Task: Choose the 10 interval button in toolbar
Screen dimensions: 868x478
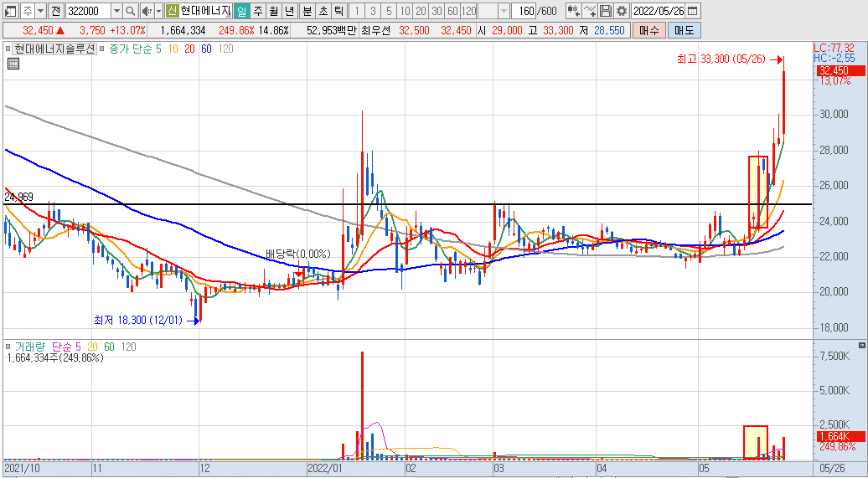Action: [x=406, y=11]
